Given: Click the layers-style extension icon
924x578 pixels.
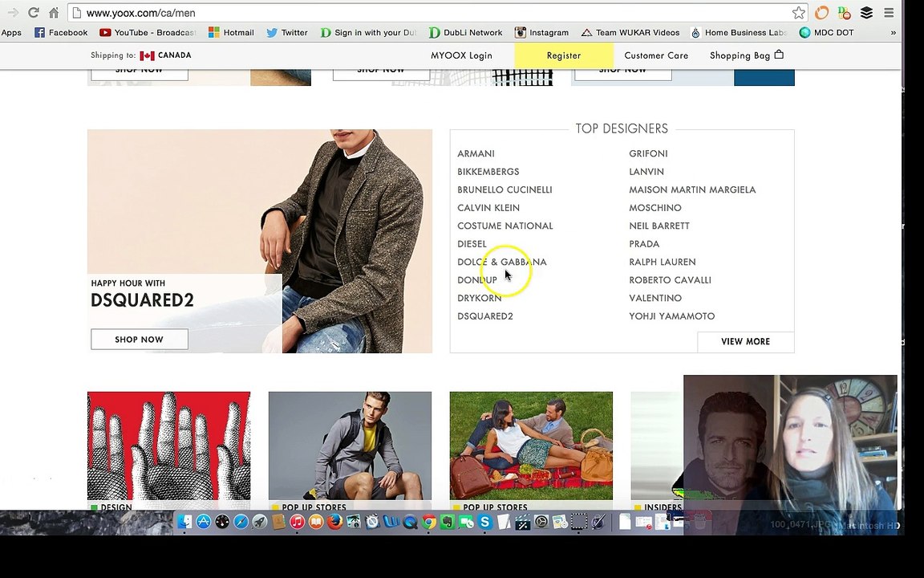Looking at the screenshot, I should pyautogui.click(x=866, y=12).
